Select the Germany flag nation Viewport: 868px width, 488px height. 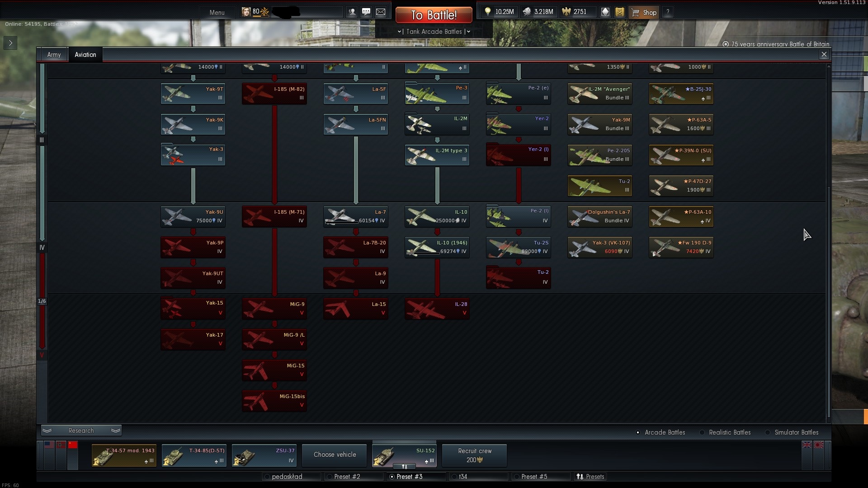[61, 445]
